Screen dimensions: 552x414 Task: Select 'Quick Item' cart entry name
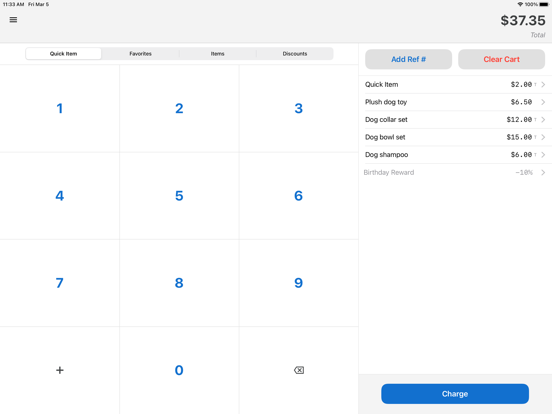[382, 84]
